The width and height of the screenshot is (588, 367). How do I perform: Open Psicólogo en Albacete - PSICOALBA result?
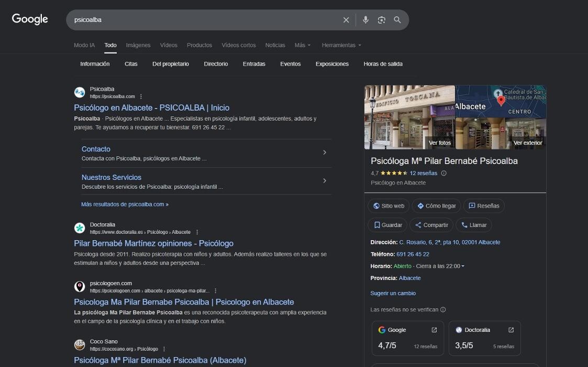point(151,107)
